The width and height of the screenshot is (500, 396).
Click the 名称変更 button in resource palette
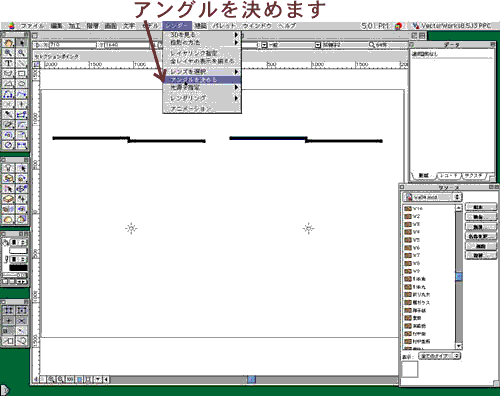[x=481, y=236]
